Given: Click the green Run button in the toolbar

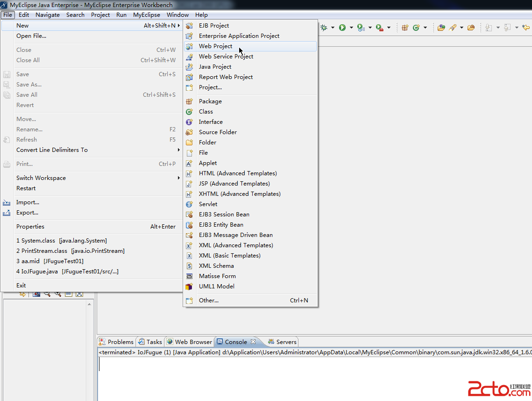Looking at the screenshot, I should click(x=342, y=28).
